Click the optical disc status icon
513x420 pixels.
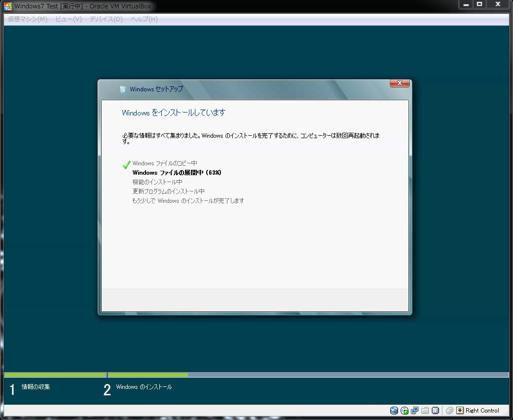pyautogui.click(x=404, y=411)
